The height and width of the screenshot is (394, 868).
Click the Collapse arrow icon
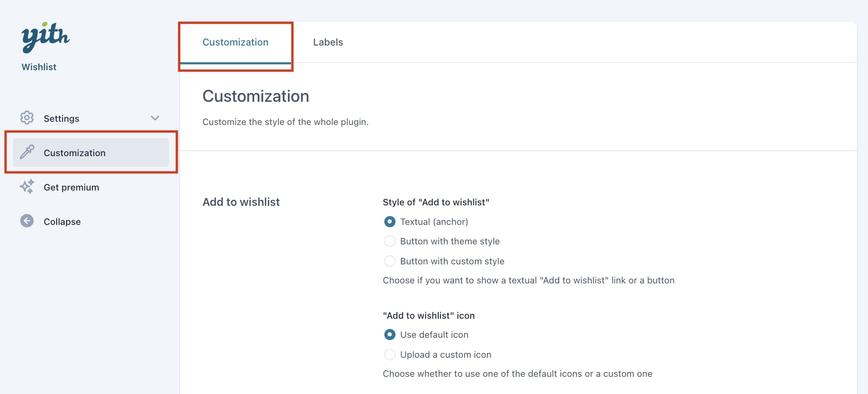pos(27,221)
